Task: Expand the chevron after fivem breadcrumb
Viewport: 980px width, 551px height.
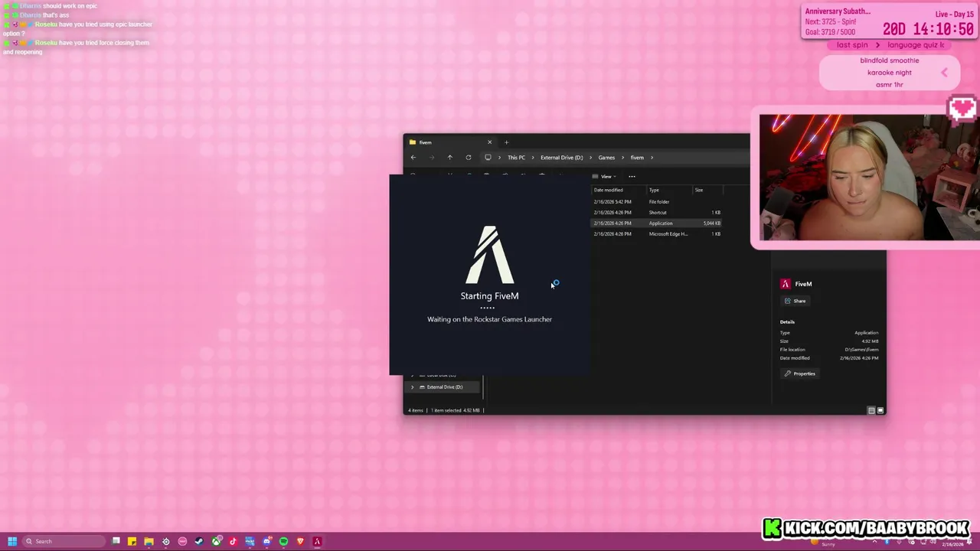Action: 652,158
